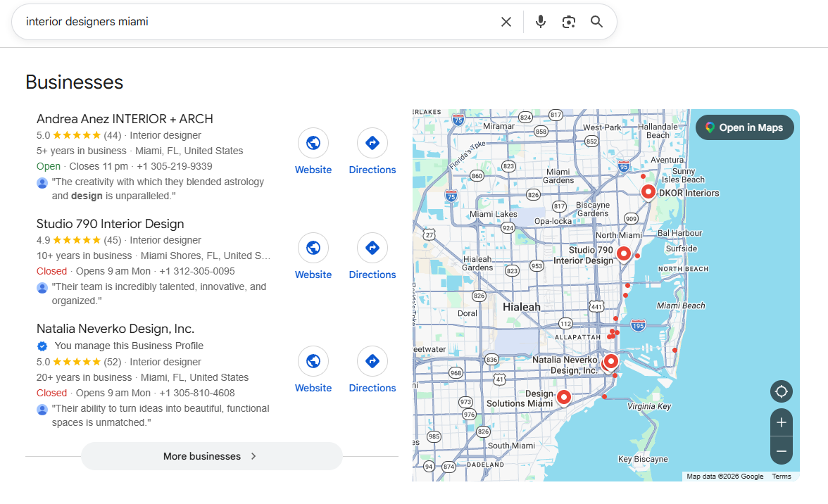Open the Natalia Neverko Design Website globe icon
Screen dimensions: 828x504
tap(313, 361)
